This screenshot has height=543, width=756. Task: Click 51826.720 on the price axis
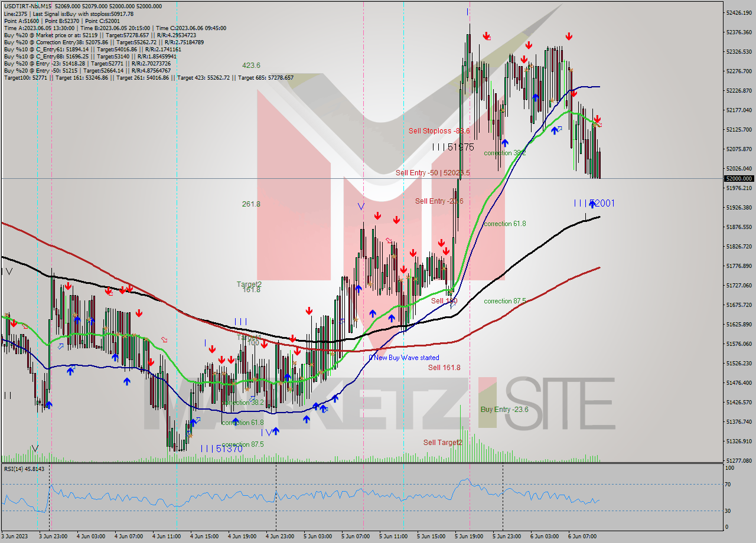point(739,246)
